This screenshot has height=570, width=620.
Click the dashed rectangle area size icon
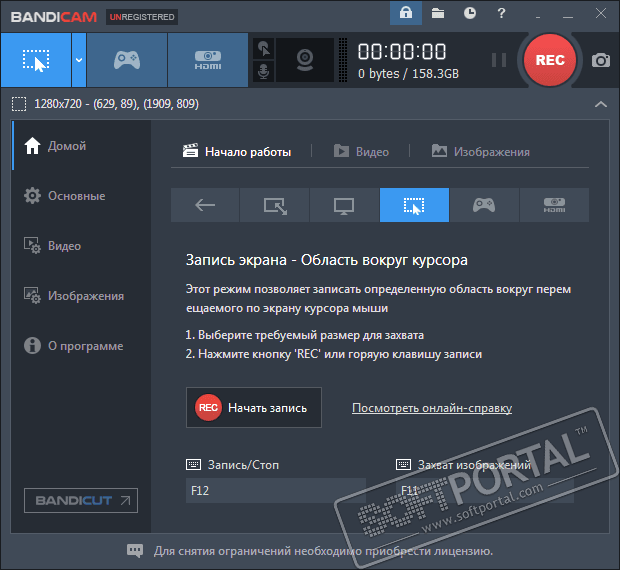tap(19, 104)
